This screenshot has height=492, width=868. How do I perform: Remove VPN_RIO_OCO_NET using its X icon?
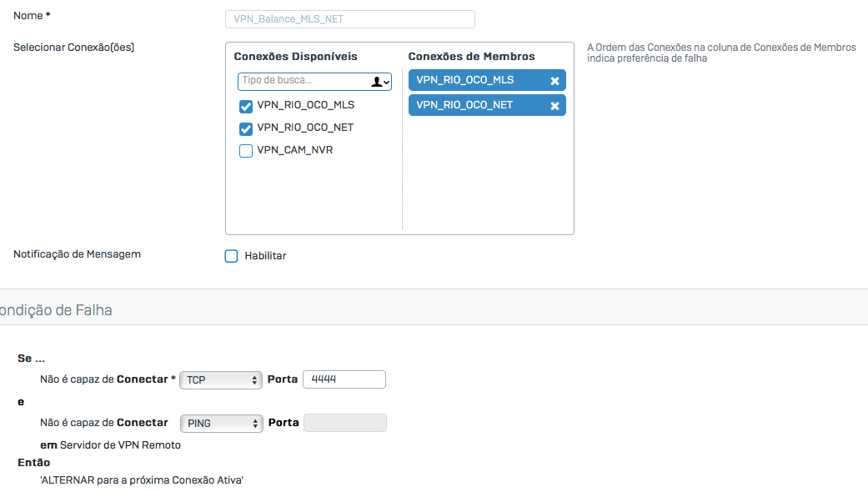pyautogui.click(x=554, y=106)
